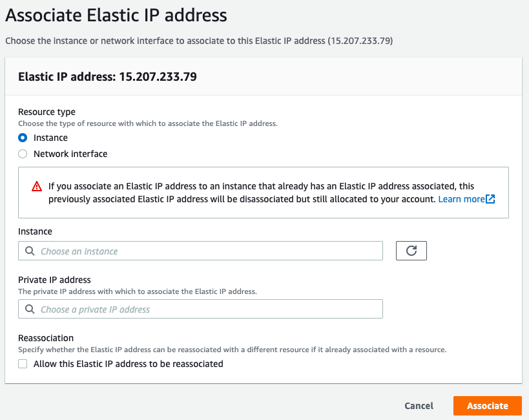Click the Network interface option label text

(x=70, y=154)
